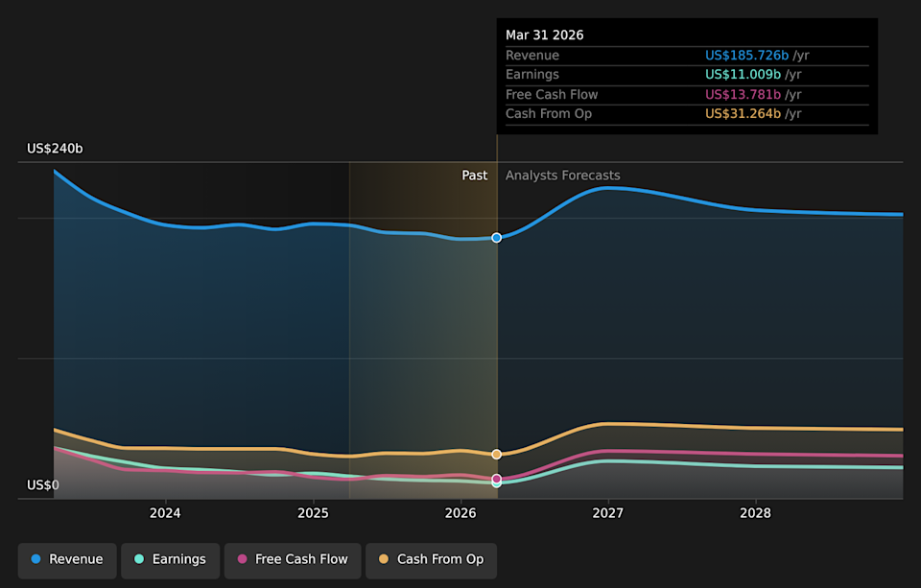
Task: Select the 2025 x-axis label
Action: (313, 513)
